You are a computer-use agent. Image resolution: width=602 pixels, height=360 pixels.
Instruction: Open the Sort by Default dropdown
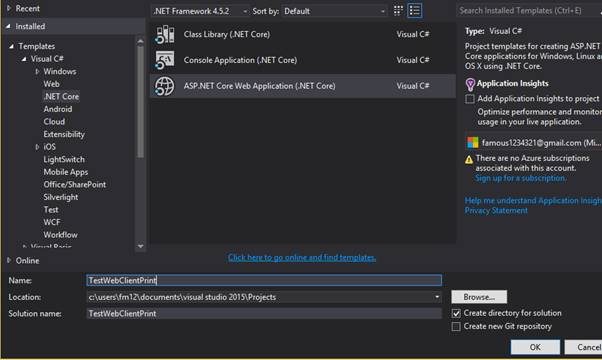tap(334, 11)
